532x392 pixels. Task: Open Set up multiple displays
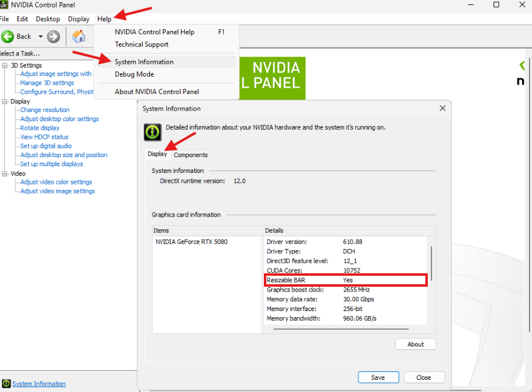pyautogui.click(x=52, y=164)
